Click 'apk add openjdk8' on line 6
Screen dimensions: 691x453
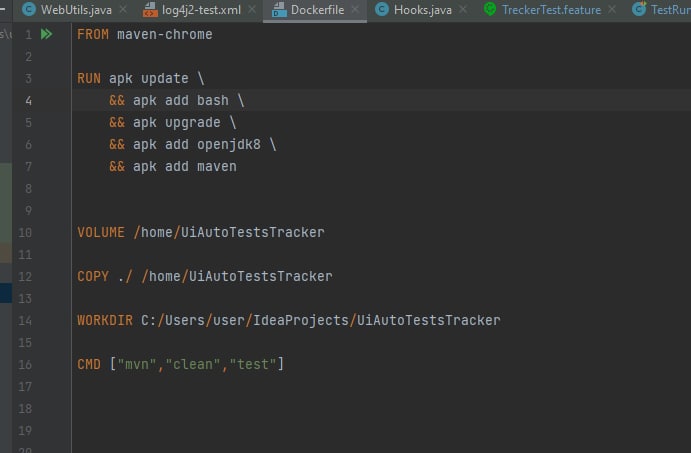(x=197, y=145)
